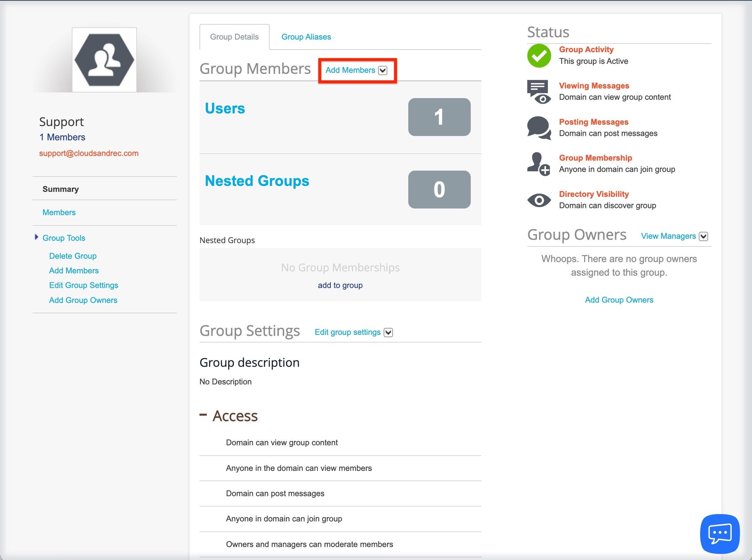
Task: Click the Users heading link
Action: pyautogui.click(x=225, y=108)
